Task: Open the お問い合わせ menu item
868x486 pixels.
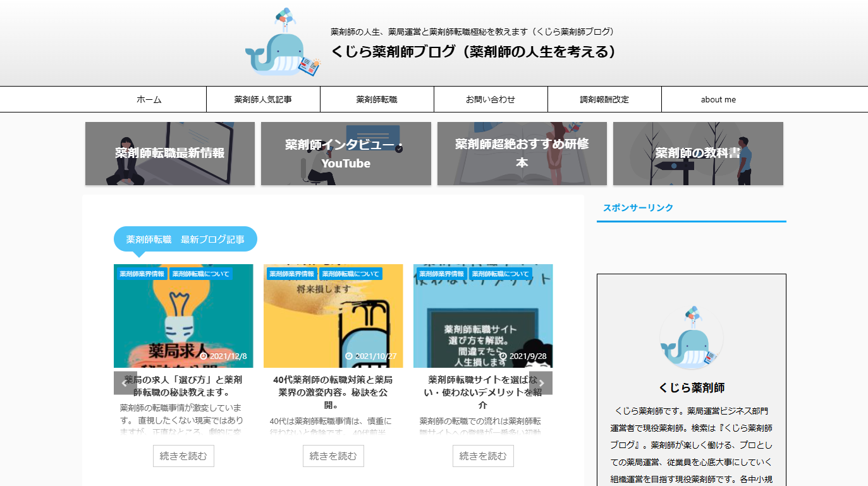Action: coord(491,99)
